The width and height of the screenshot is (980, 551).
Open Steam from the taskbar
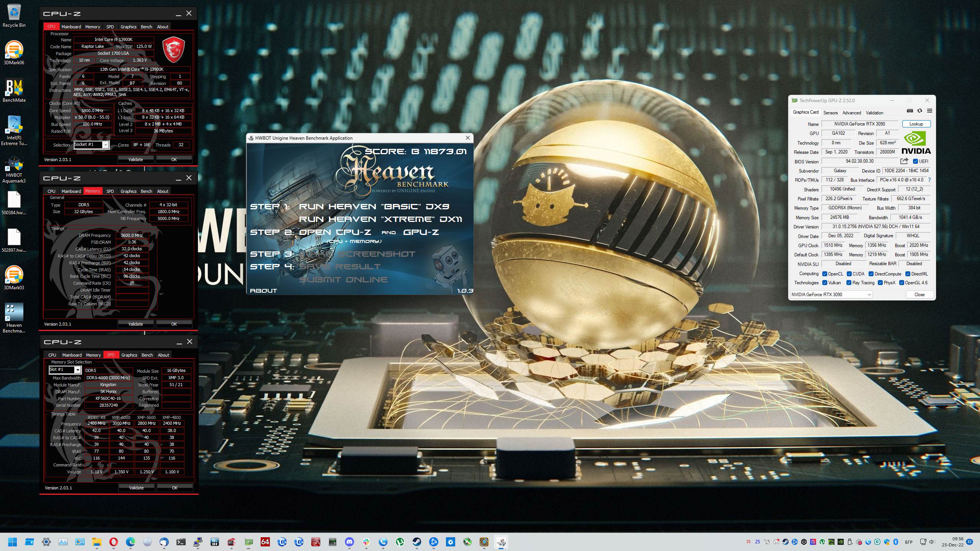click(x=416, y=542)
